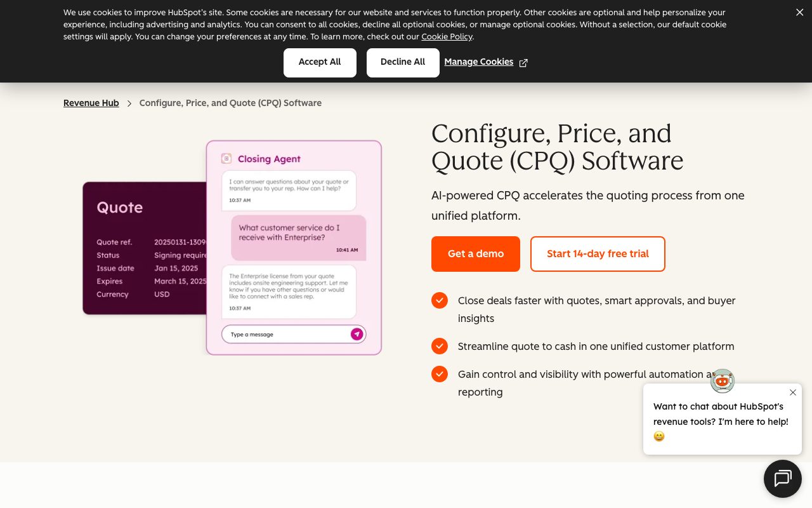Click the breadcrumb chevron after Revenue Hub

pos(129,104)
